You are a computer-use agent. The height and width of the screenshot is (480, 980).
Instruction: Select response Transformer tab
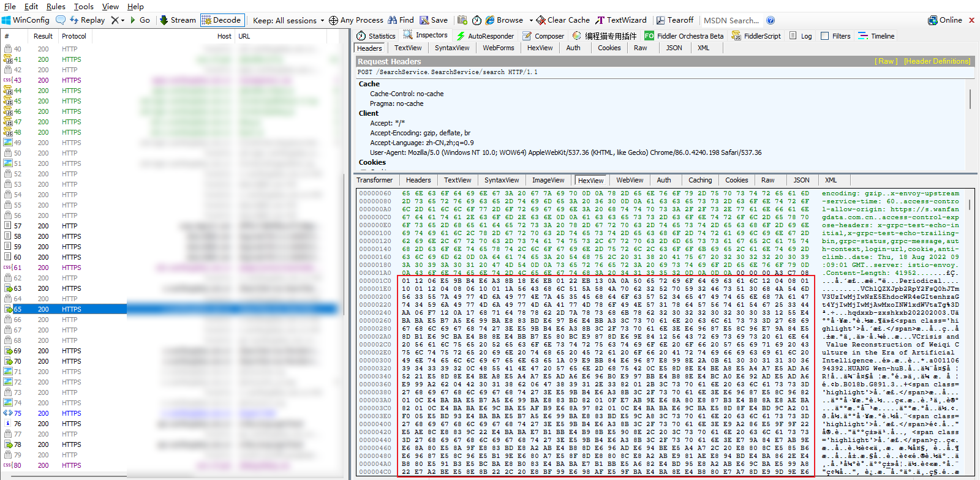pyautogui.click(x=375, y=180)
